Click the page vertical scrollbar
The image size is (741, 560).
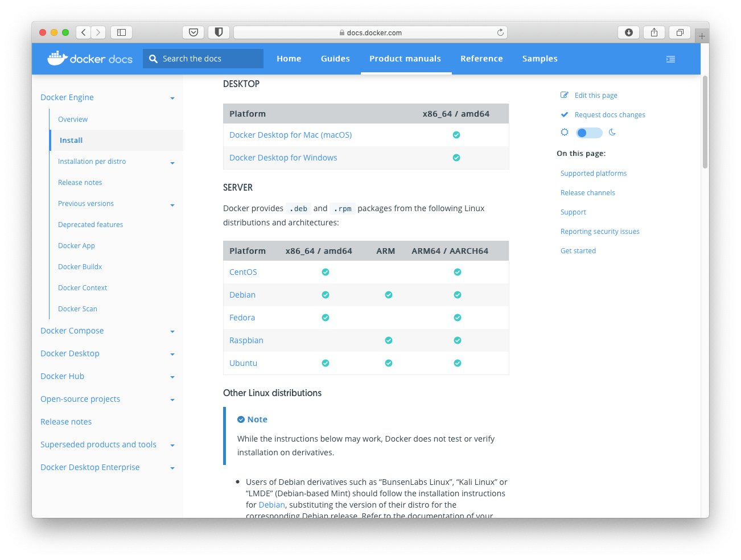[x=705, y=122]
